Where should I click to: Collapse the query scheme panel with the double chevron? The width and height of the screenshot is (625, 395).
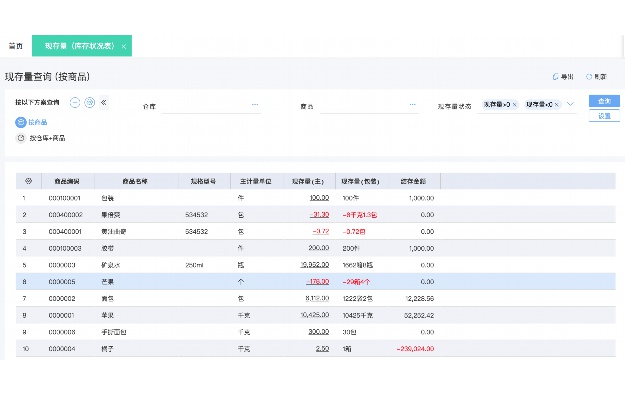pos(104,102)
